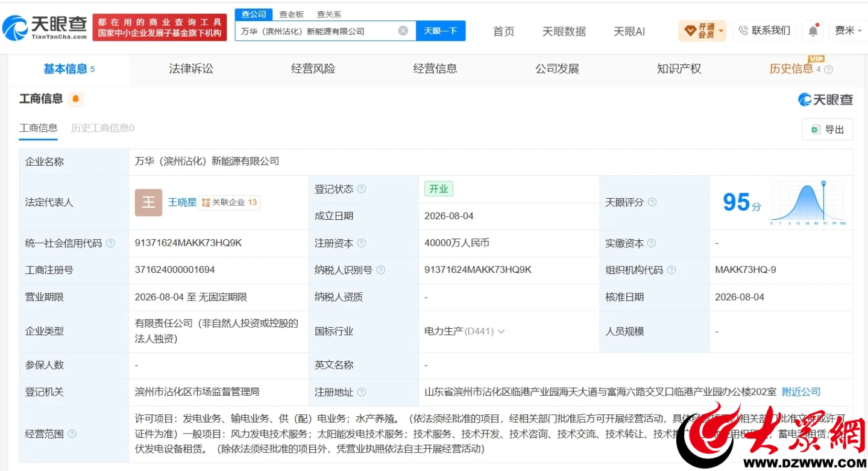The image size is (868, 471).
Task: Open legal representative 王晓星 link
Action: (x=182, y=202)
